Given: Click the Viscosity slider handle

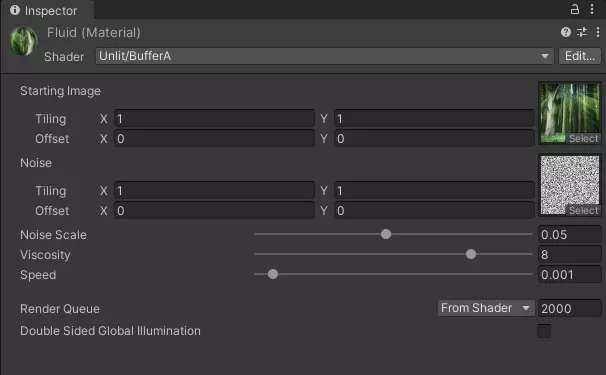Looking at the screenshot, I should pos(471,254).
